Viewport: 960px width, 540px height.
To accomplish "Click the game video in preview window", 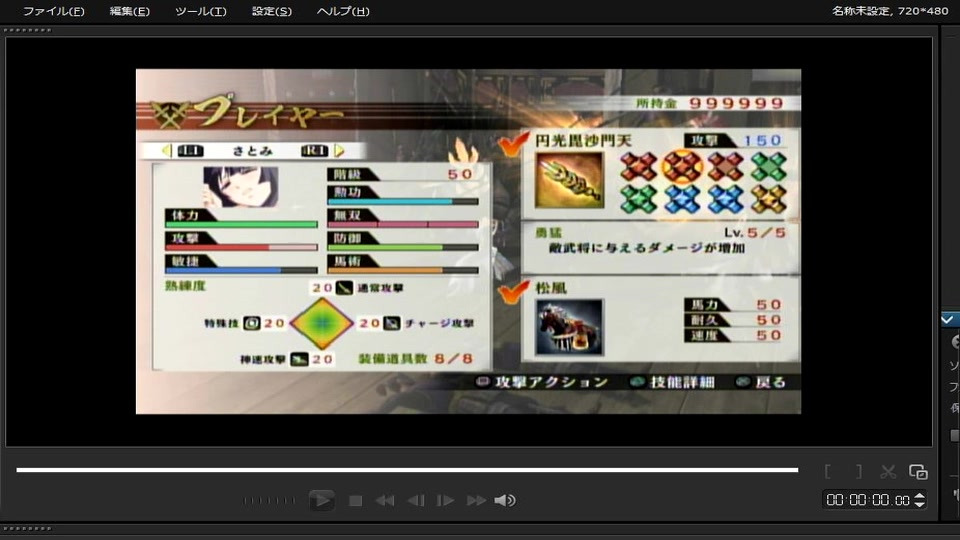I will (x=468, y=241).
